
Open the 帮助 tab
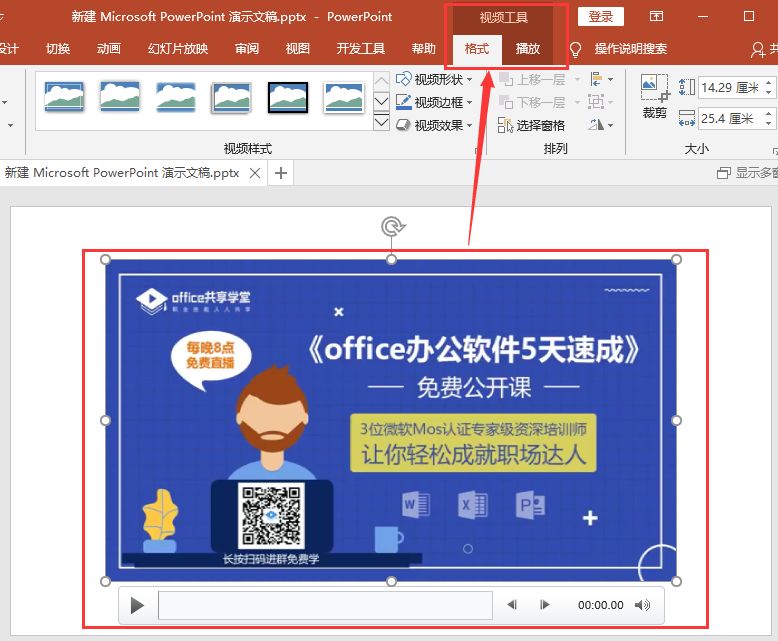(x=423, y=49)
